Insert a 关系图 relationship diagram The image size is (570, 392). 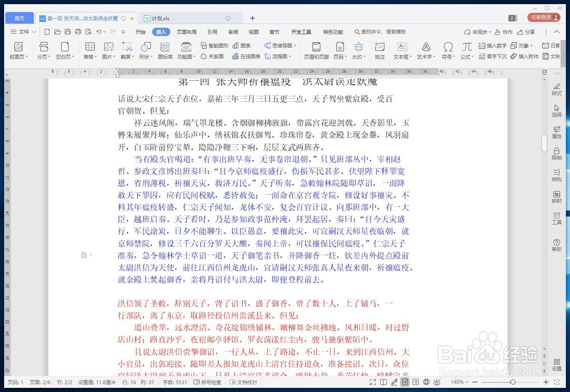point(212,56)
